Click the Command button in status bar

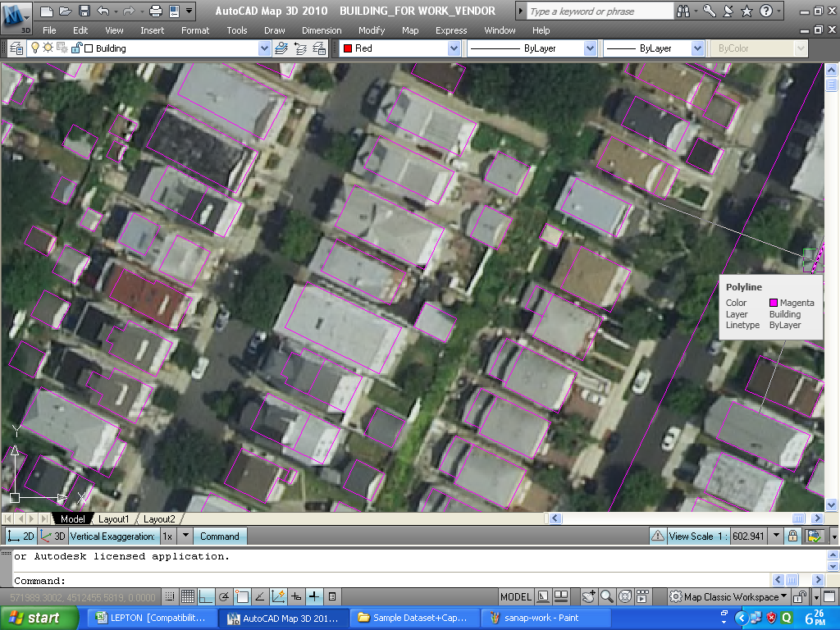[x=220, y=536]
